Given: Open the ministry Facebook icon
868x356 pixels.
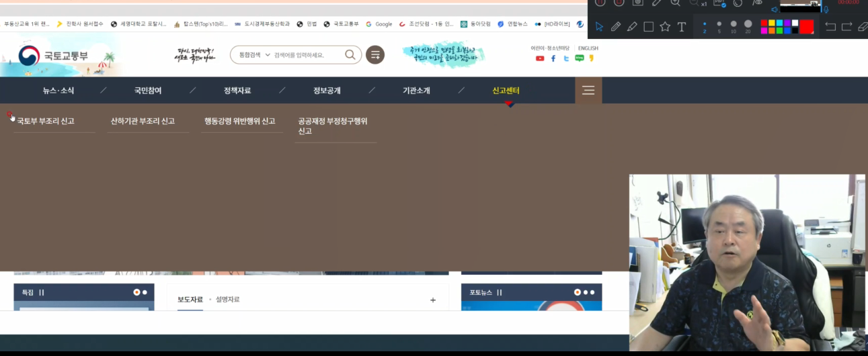Looking at the screenshot, I should click(553, 58).
